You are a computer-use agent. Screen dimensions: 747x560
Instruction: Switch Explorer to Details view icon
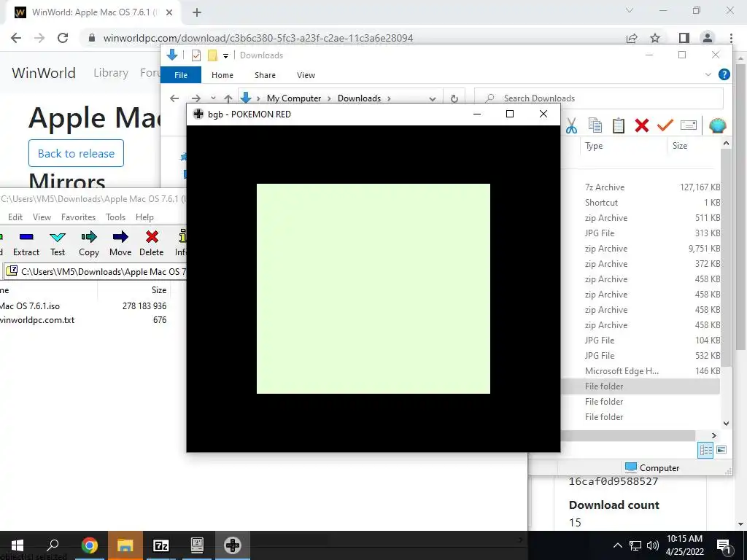pyautogui.click(x=705, y=449)
